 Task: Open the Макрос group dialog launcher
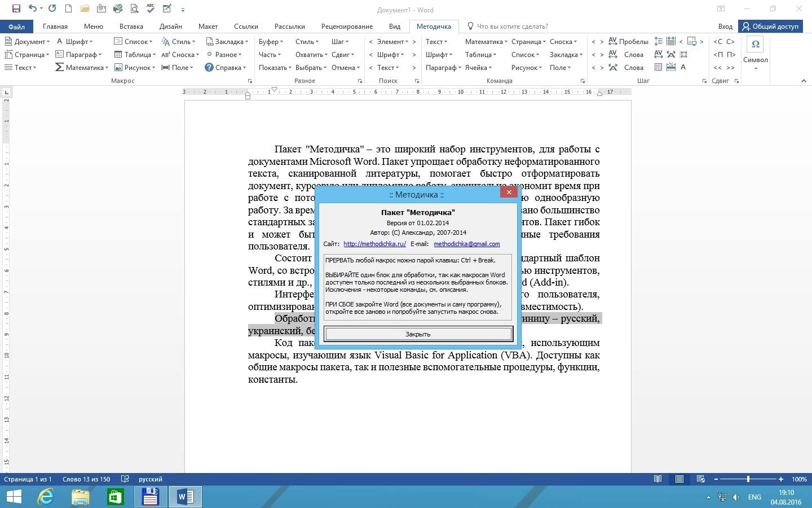(x=250, y=81)
